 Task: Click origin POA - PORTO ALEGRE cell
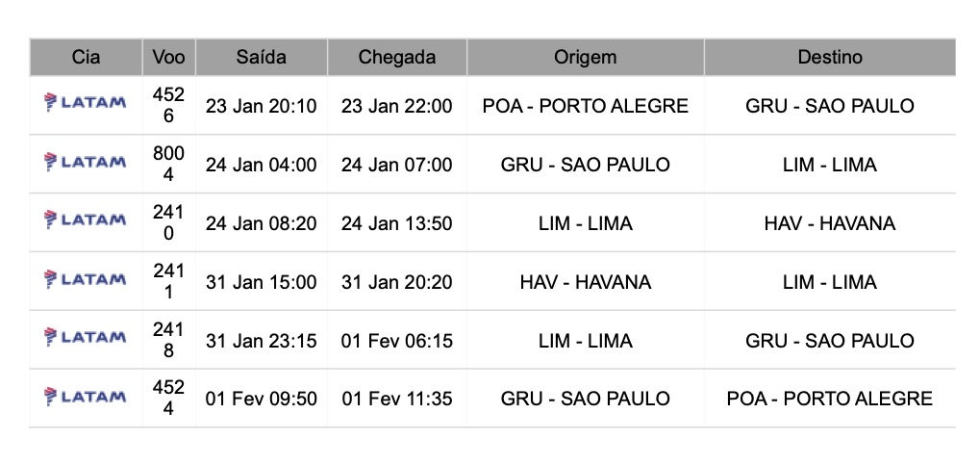pyautogui.click(x=585, y=106)
